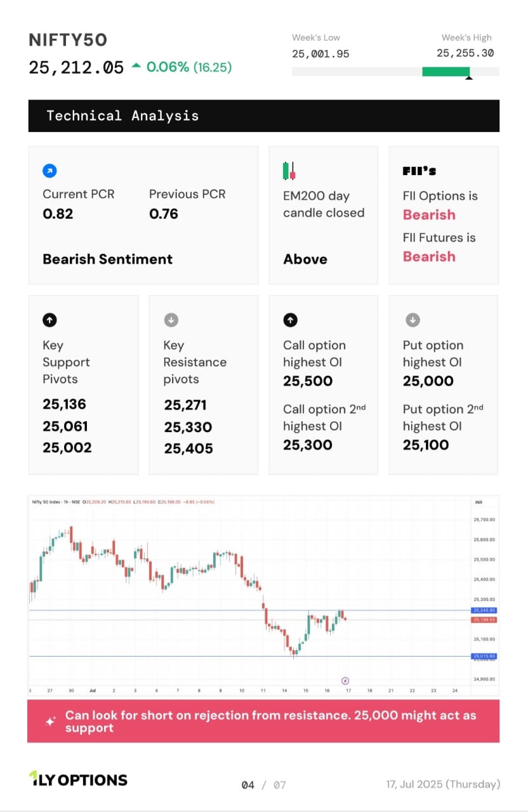Viewport: 528px width, 812px height.
Task: Click the sparkle icon in the red banner
Action: pyautogui.click(x=50, y=721)
